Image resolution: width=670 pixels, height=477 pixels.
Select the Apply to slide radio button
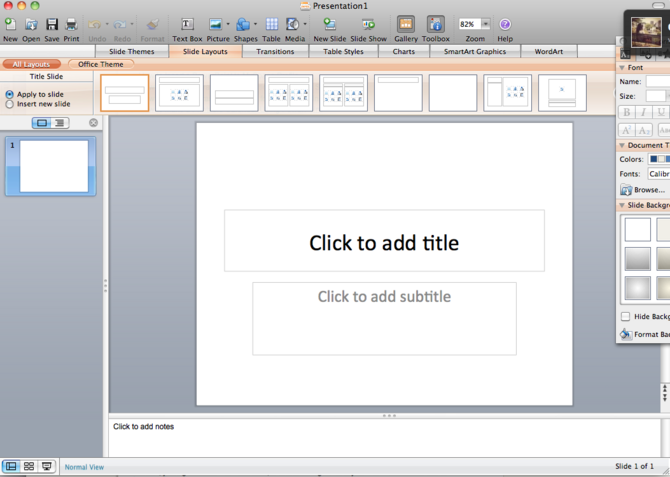click(x=10, y=94)
